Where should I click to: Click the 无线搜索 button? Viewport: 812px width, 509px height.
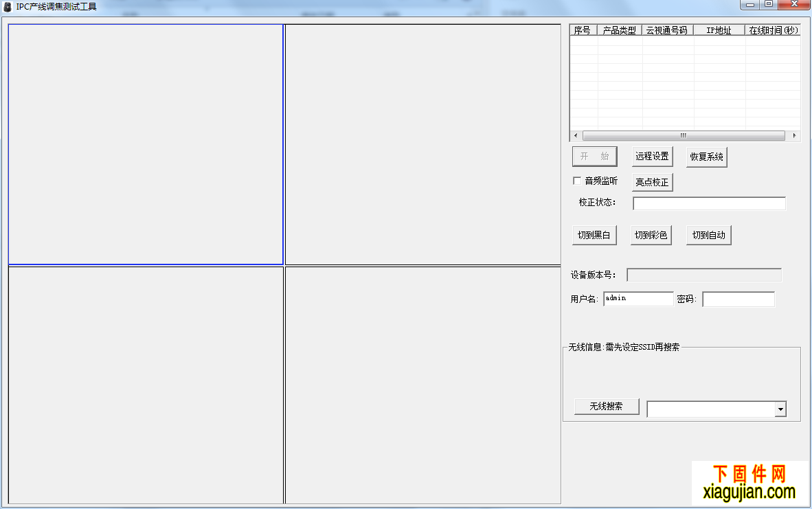tap(607, 407)
